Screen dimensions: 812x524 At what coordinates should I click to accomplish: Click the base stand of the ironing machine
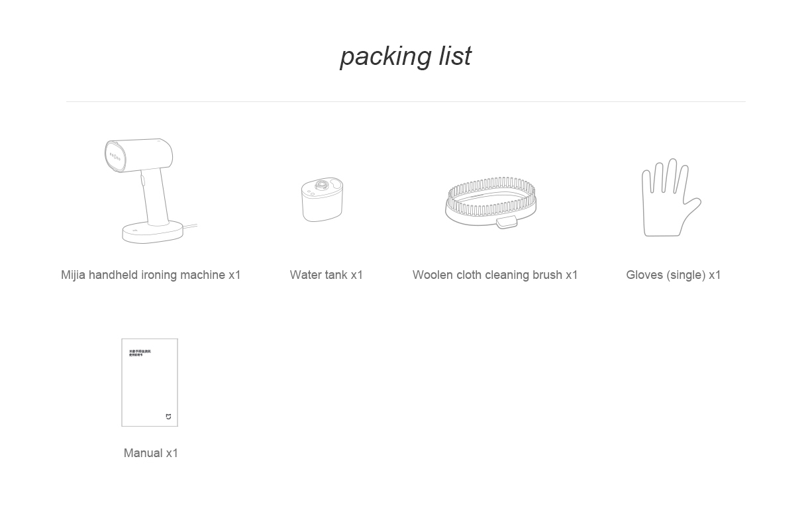pyautogui.click(x=153, y=232)
